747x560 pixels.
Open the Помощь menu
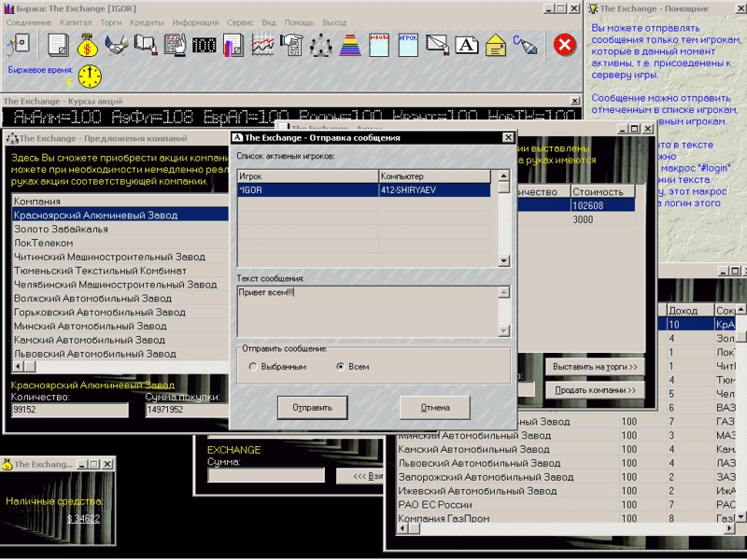click(x=299, y=22)
